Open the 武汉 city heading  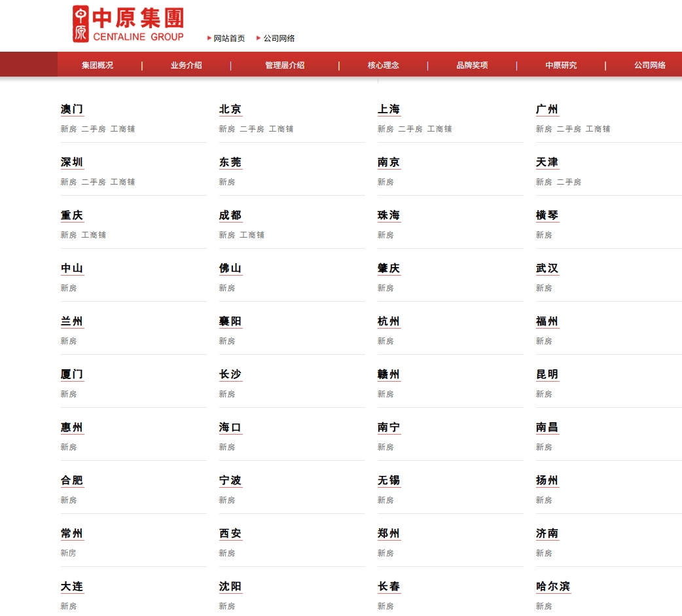(547, 268)
